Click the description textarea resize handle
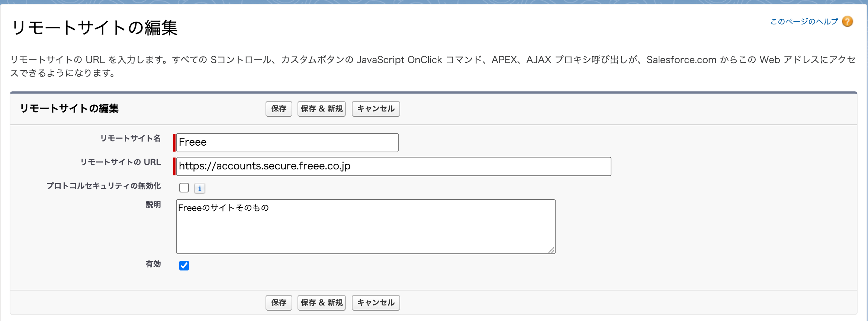Screen dimensions: 868x321 click(552, 250)
